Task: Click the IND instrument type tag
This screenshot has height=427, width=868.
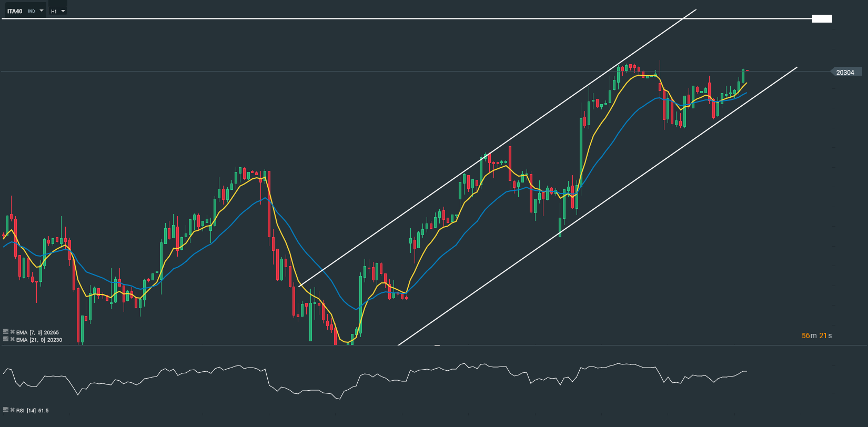Action: [x=32, y=11]
